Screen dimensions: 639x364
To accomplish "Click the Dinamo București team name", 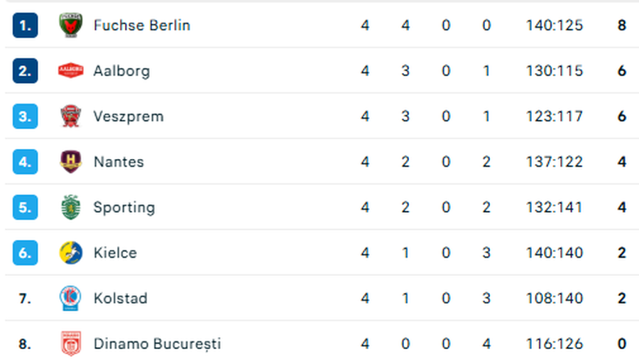I will point(157,344).
